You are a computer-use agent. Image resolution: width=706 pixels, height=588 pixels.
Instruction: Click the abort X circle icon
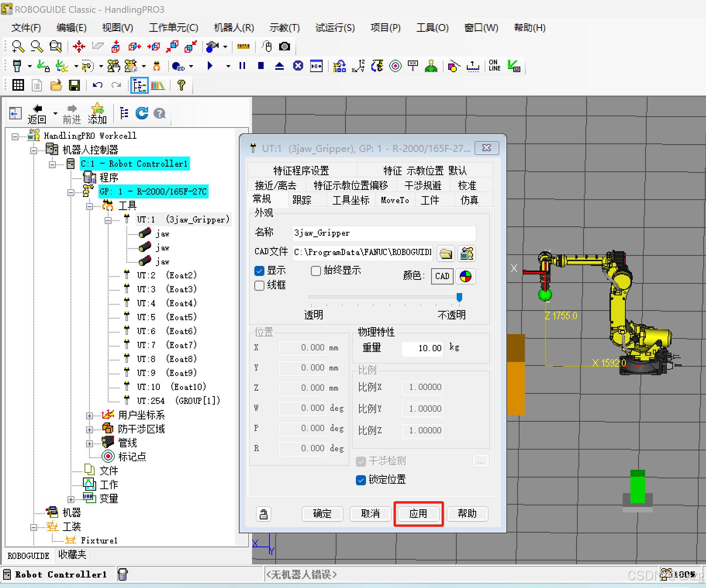298,66
